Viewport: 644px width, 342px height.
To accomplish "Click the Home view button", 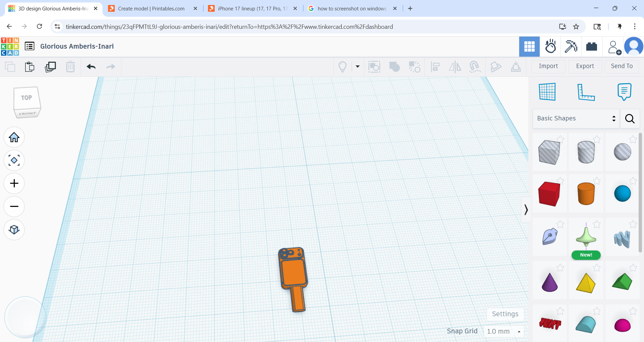I will [14, 137].
